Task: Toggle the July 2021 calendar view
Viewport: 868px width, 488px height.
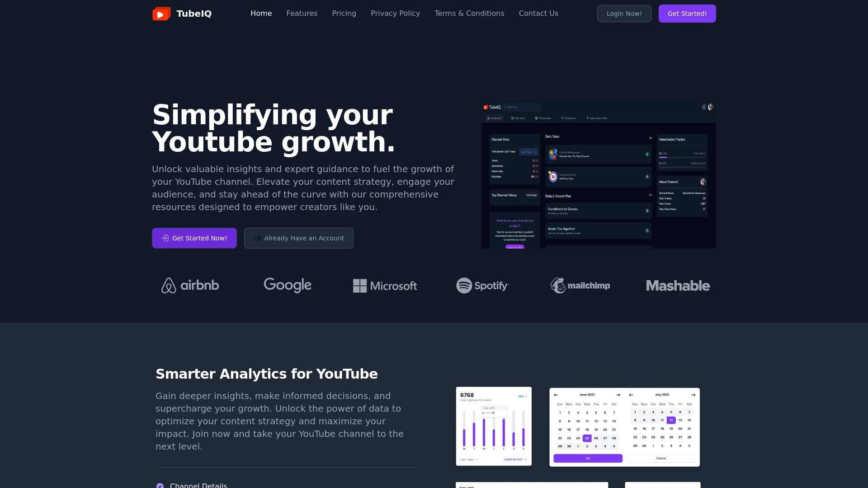Action: [x=661, y=394]
